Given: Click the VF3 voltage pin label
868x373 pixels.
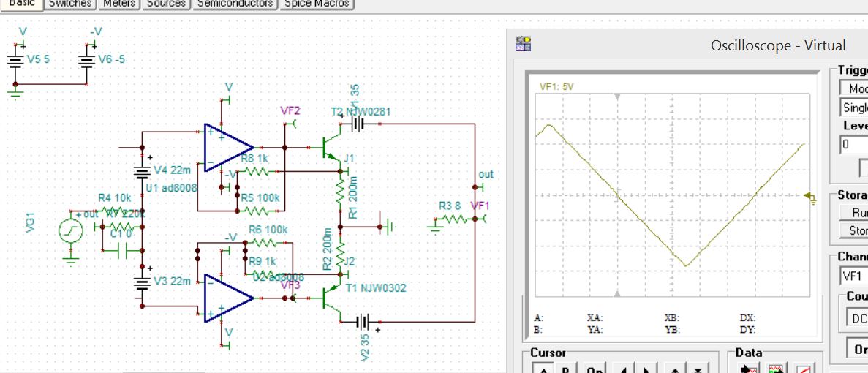Looking at the screenshot, I should [x=290, y=285].
